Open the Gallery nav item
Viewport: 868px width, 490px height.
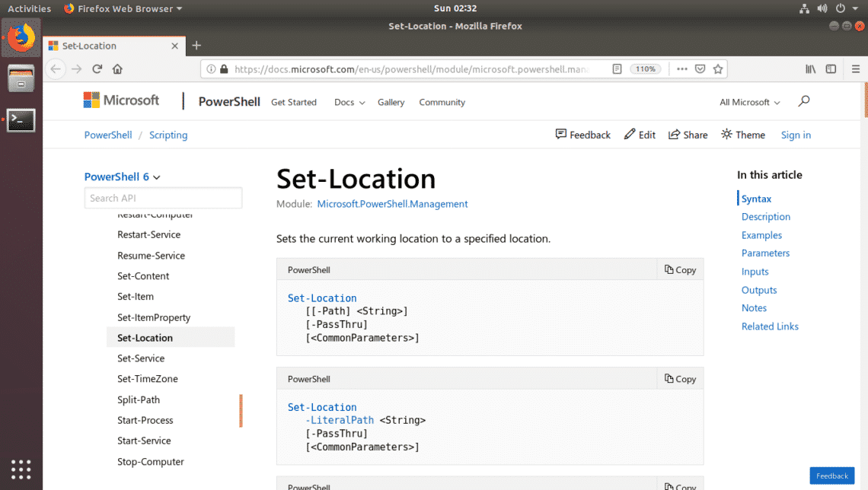point(391,102)
